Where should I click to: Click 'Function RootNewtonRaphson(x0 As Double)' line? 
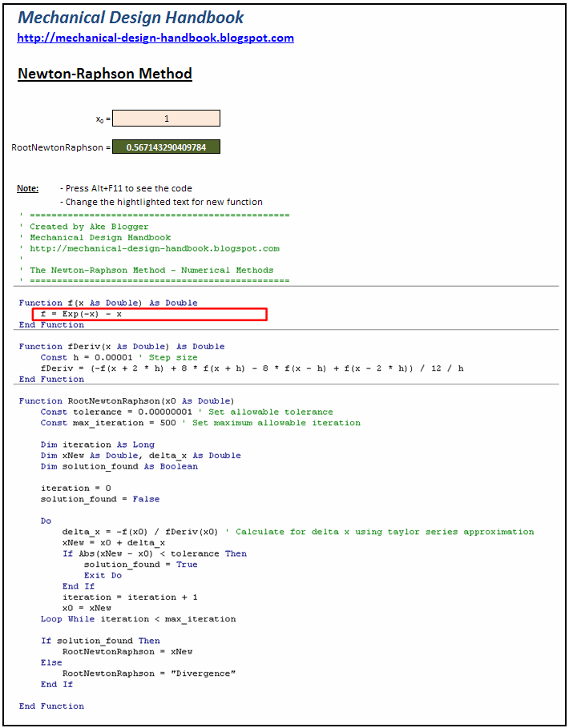127,400
